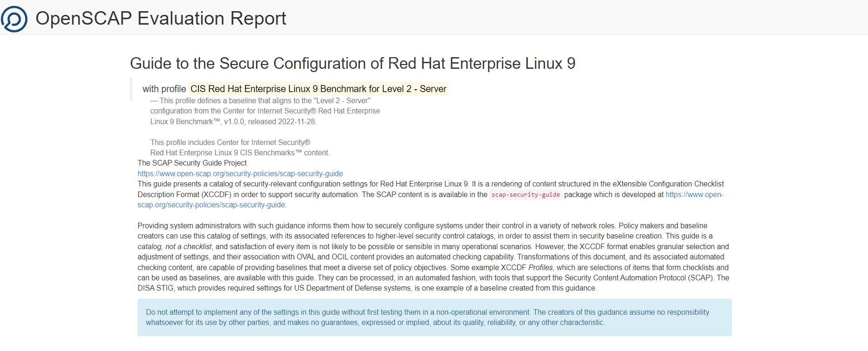Click the 'DISA STIG, which provides required settings' line
Image resolution: width=868 pixels, height=351 pixels.
pos(367,288)
